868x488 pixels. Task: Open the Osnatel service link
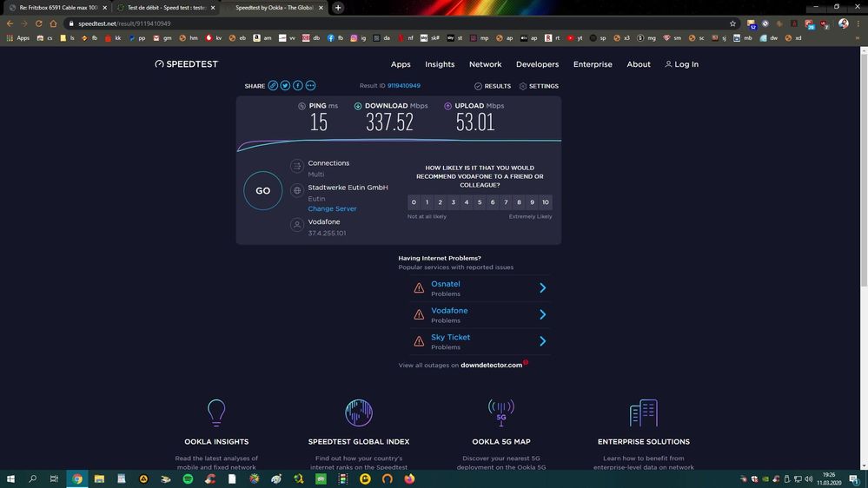(x=446, y=284)
